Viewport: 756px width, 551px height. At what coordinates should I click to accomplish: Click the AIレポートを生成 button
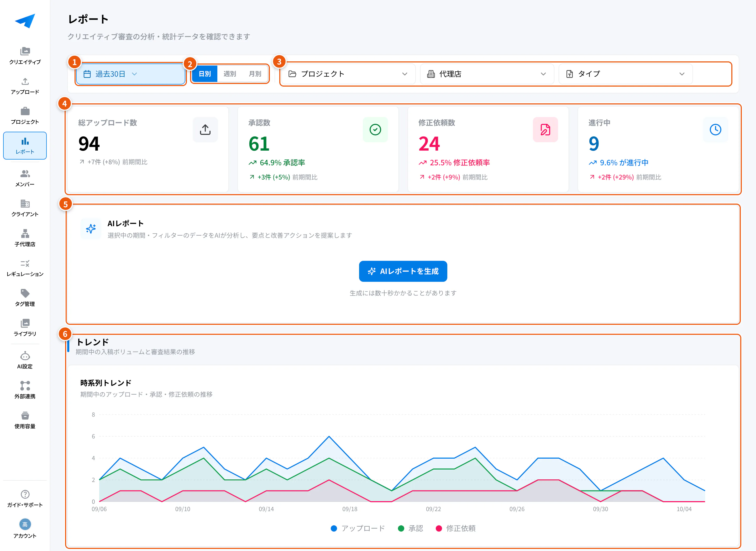pyautogui.click(x=403, y=271)
